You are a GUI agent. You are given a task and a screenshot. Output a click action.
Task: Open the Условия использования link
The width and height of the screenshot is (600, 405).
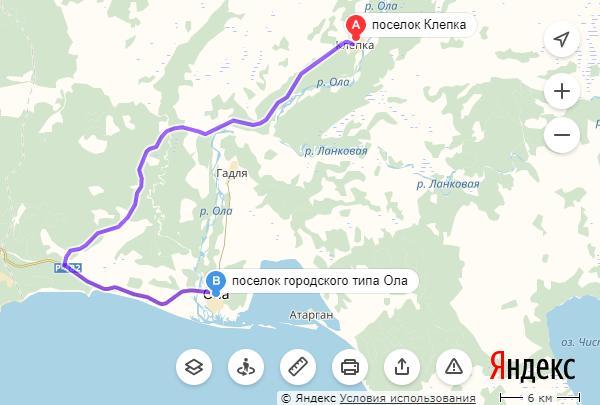408,398
